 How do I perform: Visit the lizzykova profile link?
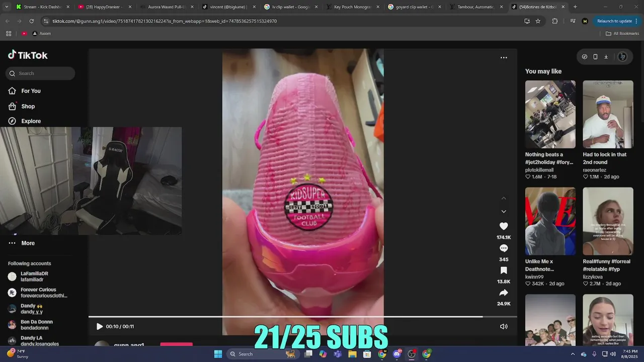593,277
